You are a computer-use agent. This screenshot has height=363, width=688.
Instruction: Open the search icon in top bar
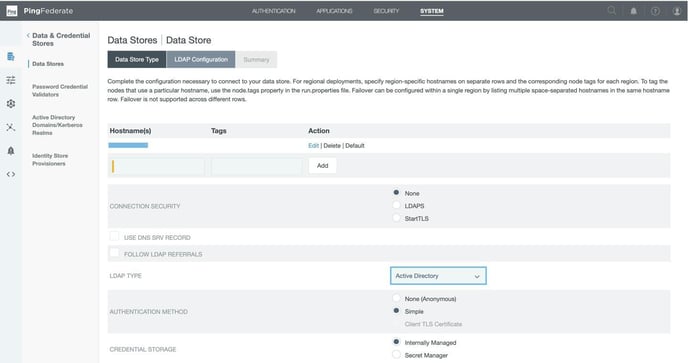[611, 11]
